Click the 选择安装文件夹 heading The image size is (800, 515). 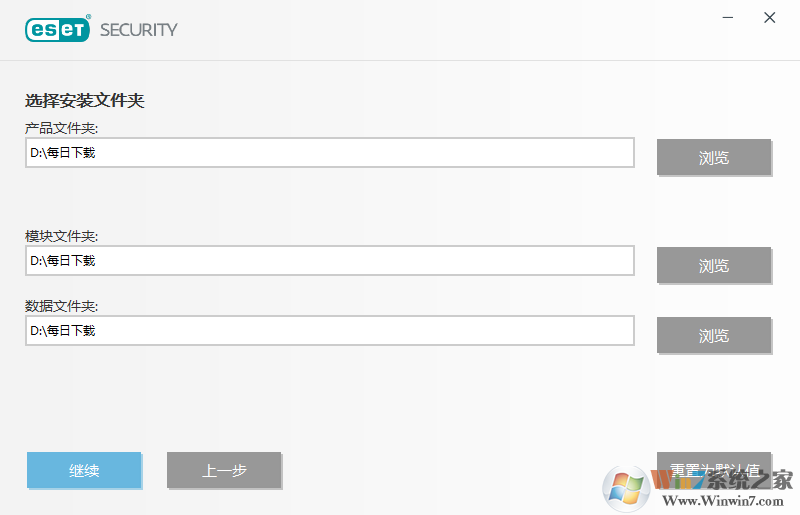coord(86,101)
